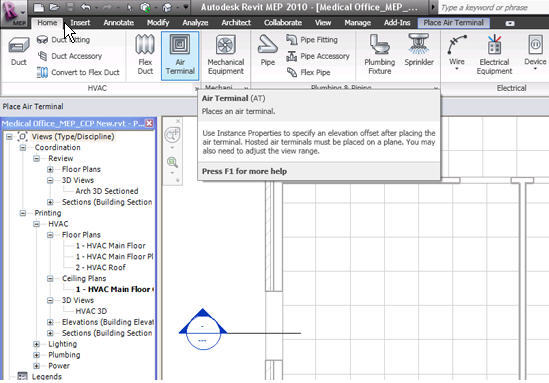Viewport: 549px width, 383px height.
Task: Click the title bar scroll arrow
Action: click(433, 7)
